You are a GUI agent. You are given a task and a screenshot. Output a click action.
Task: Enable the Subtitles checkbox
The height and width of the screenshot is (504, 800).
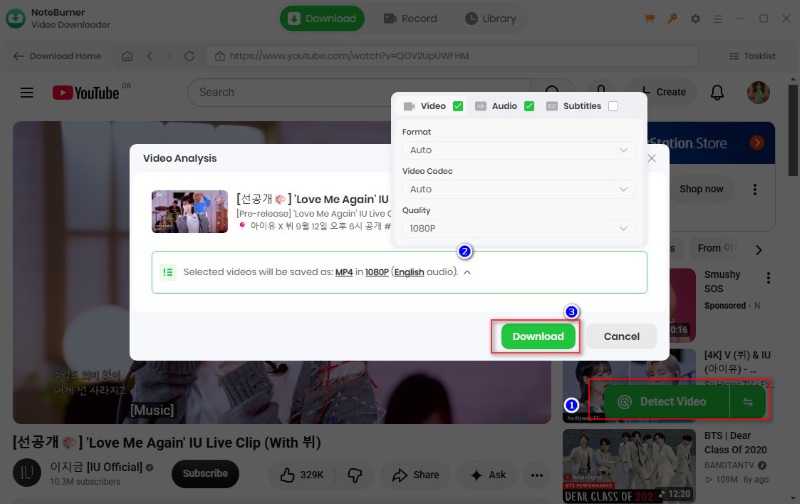coord(613,106)
